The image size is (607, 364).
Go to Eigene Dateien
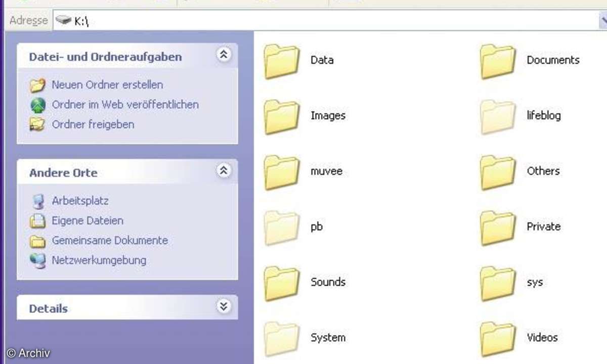(88, 221)
